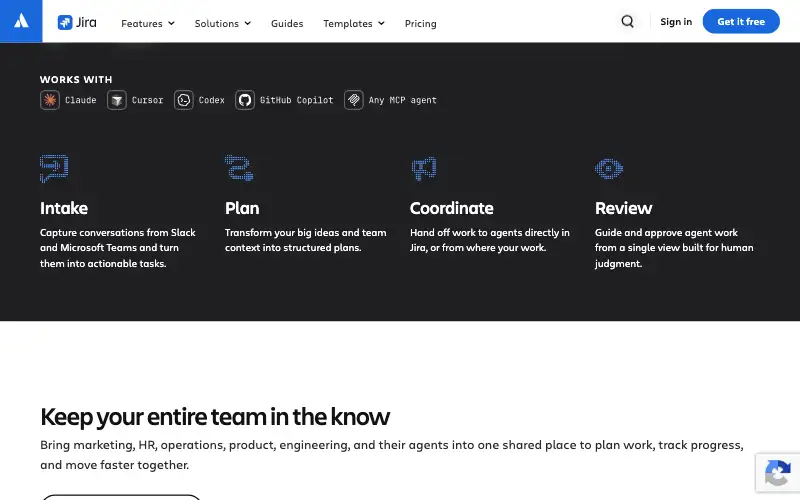The image size is (800, 500).
Task: Click the Keep your entire team heading
Action: click(x=215, y=417)
